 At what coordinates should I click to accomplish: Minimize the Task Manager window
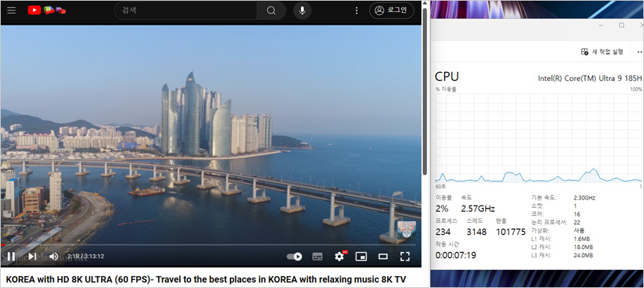pos(601,25)
